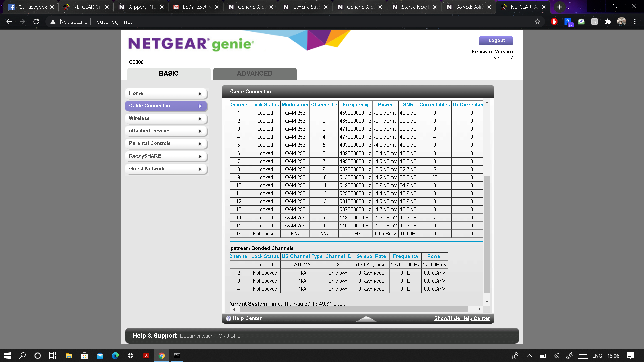Expand the Wireless menu

click(x=166, y=118)
